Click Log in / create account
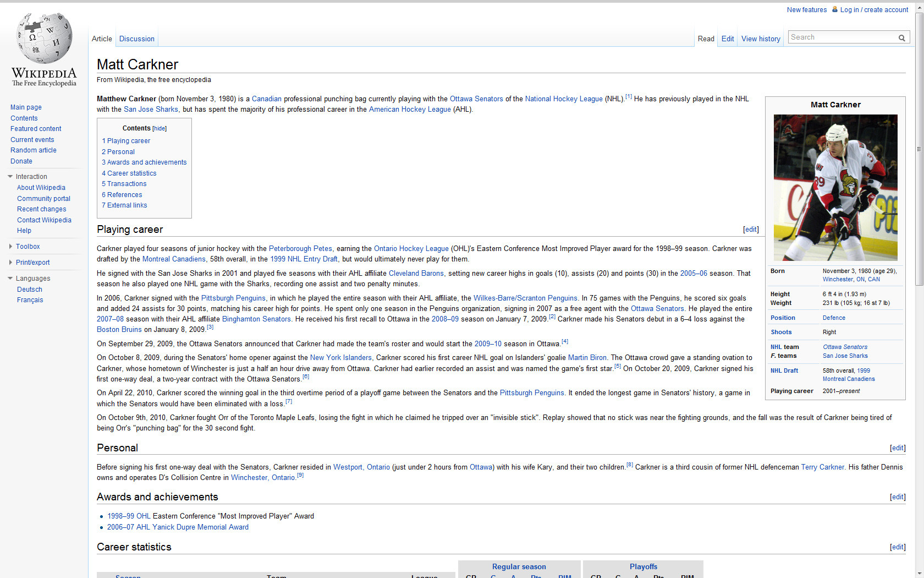The image size is (924, 578). click(x=874, y=10)
